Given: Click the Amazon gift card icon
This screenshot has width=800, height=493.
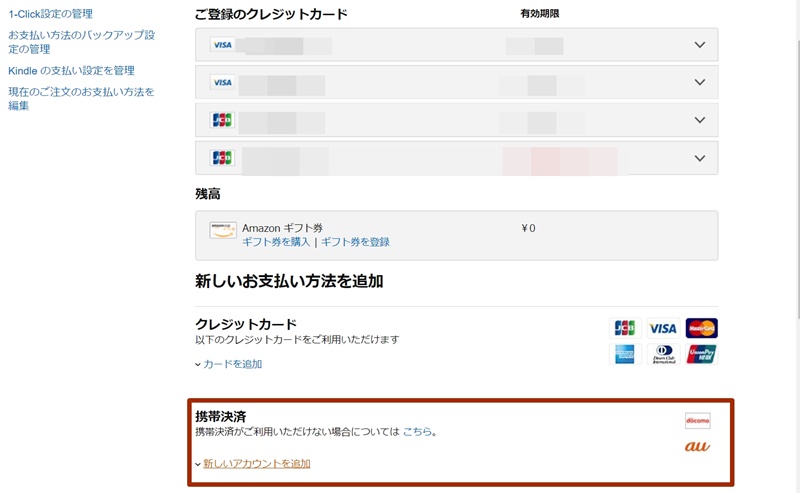Looking at the screenshot, I should [223, 230].
